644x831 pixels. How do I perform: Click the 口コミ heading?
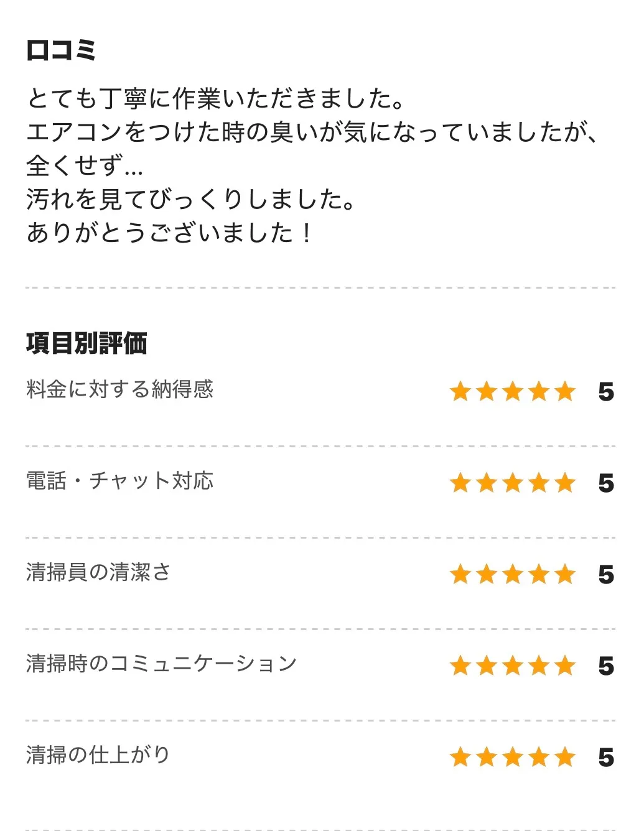pyautogui.click(x=61, y=50)
